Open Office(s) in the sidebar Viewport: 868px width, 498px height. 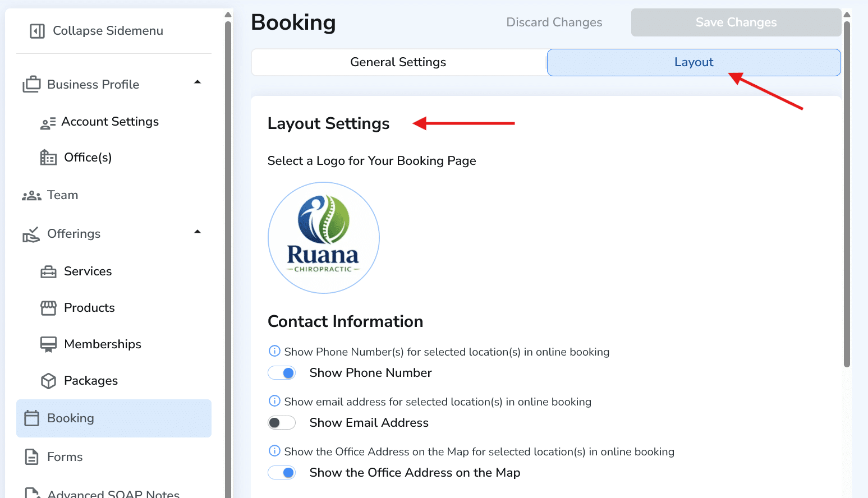click(x=88, y=158)
